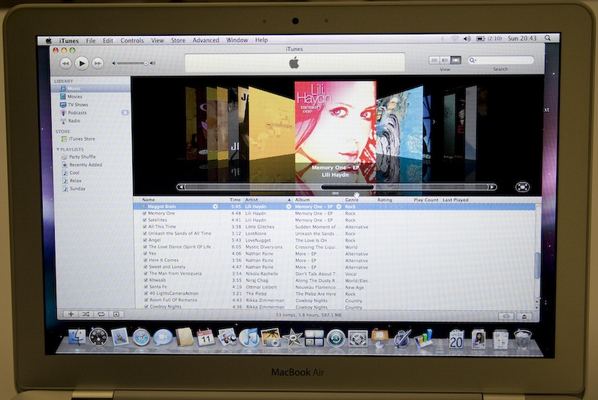Screen dimensions: 598x400
Task: Focus the iTunes search field
Action: [x=501, y=60]
